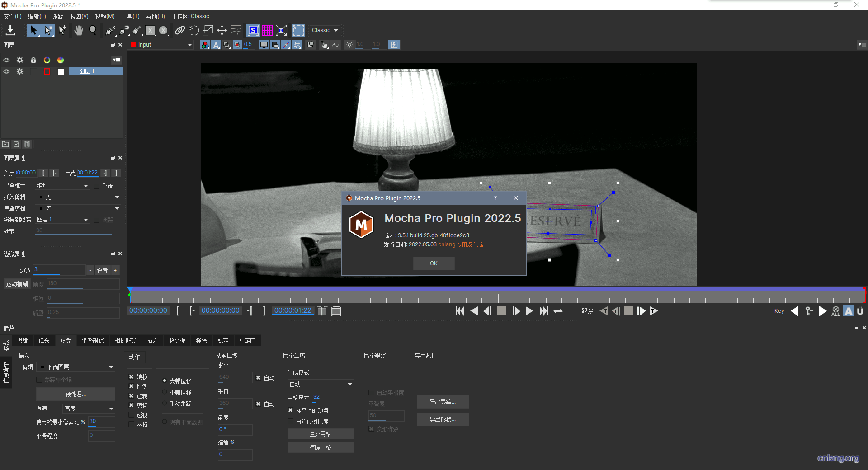Open the 生成模式 自动 dropdown
The width and height of the screenshot is (868, 470).
point(321,384)
